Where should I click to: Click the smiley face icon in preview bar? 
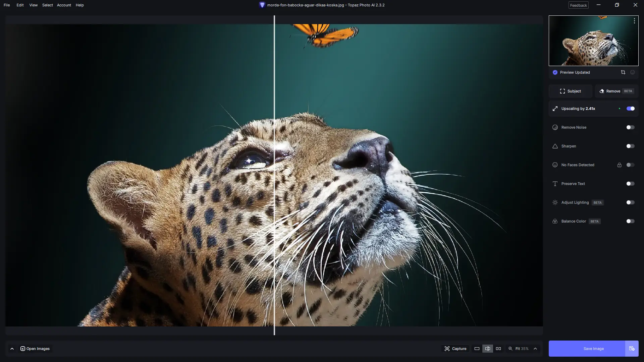click(x=632, y=72)
